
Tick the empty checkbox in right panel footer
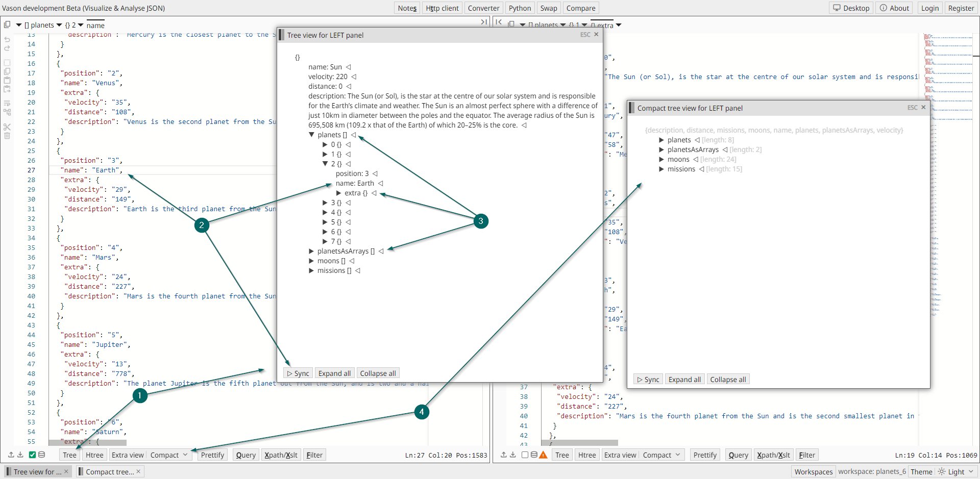(x=525, y=455)
